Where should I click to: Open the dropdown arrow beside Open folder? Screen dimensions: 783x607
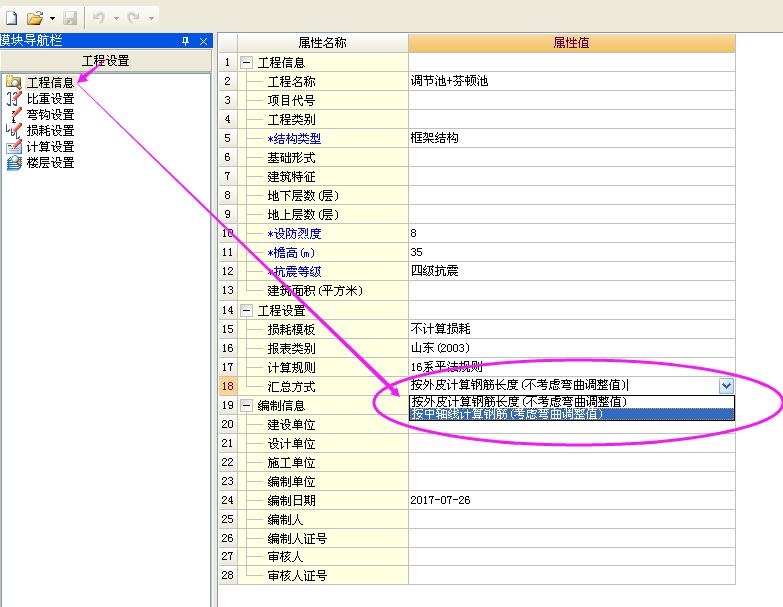pos(52,18)
